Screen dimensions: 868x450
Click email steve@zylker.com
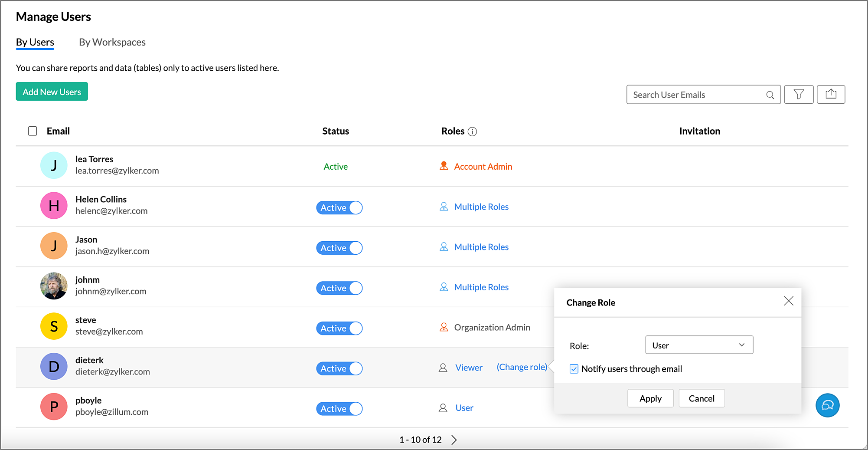tap(109, 332)
